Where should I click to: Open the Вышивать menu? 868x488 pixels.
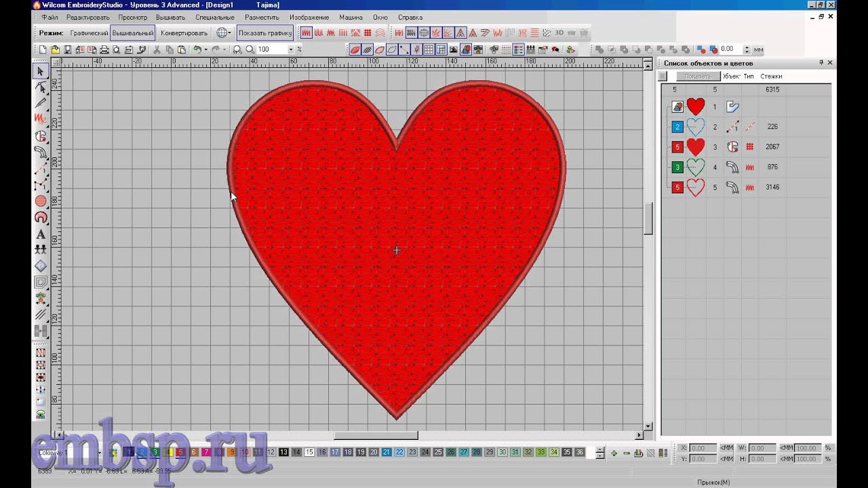pos(170,17)
